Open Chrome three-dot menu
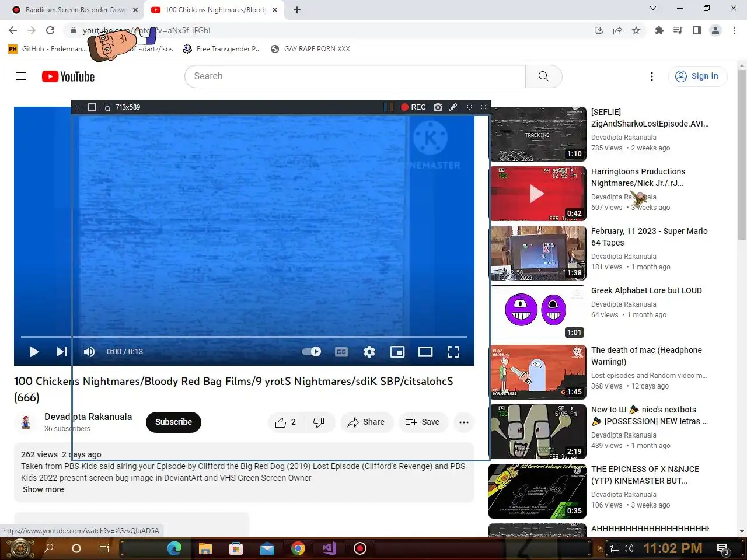The image size is (747, 560). pos(734,30)
